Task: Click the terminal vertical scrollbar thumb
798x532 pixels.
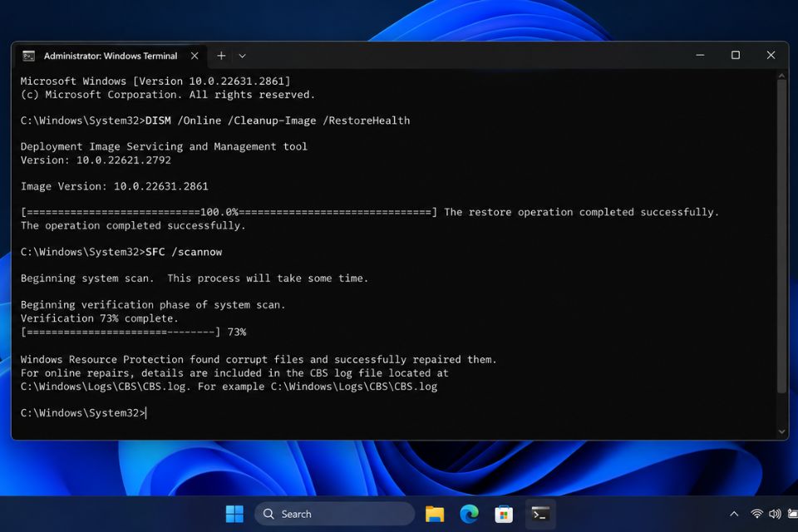Action: coord(781,236)
